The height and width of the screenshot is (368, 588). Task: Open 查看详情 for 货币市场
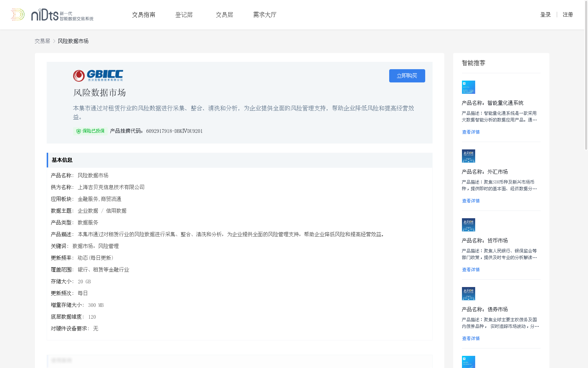coord(471,270)
